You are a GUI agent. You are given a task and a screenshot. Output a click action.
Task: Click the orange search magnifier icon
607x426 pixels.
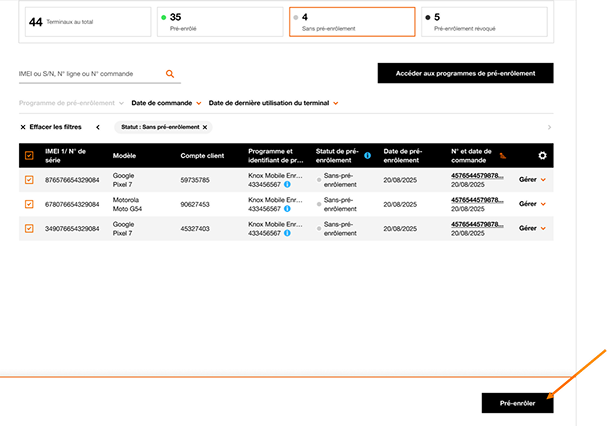click(x=170, y=73)
